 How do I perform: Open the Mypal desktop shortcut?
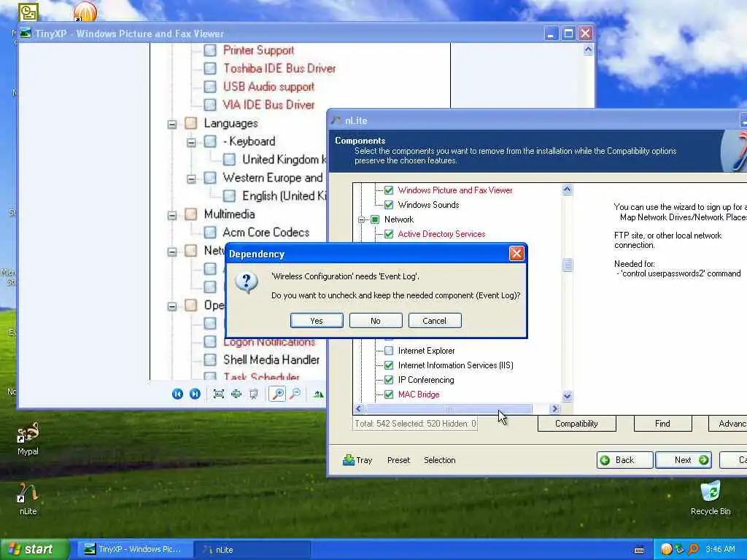point(28,438)
